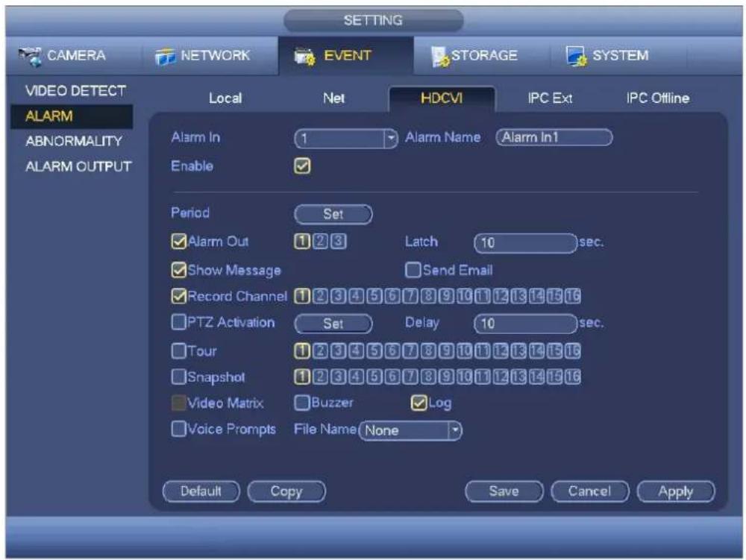This screenshot has width=746, height=560.
Task: Select ALARM in the sidebar
Action: click(x=72, y=116)
